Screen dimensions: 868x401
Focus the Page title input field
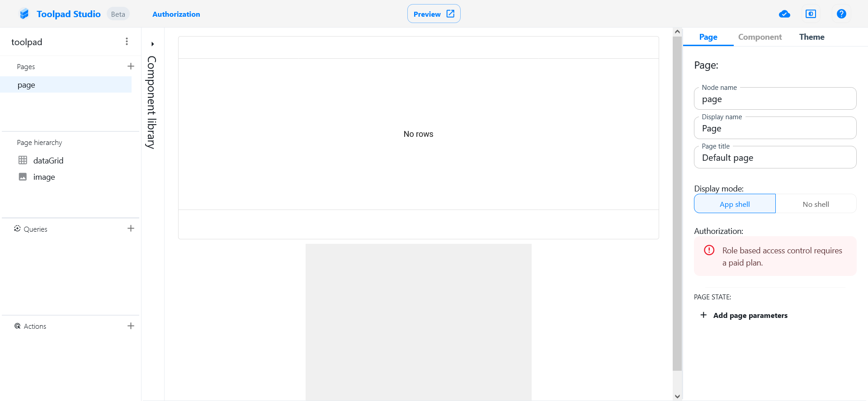pyautogui.click(x=775, y=158)
